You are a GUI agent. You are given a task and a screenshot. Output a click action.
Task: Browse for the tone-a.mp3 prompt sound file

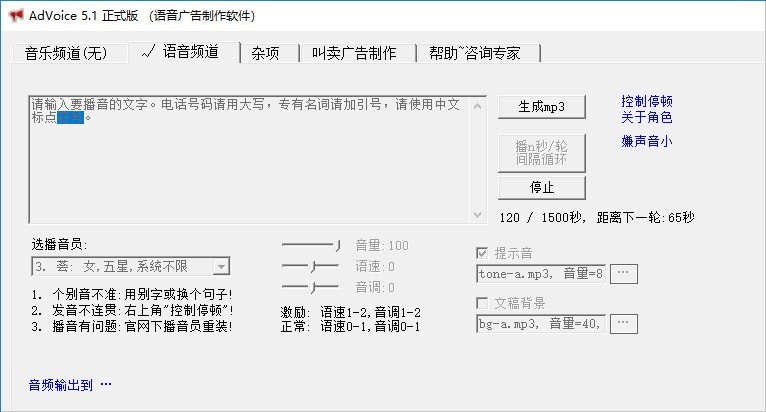tap(624, 274)
